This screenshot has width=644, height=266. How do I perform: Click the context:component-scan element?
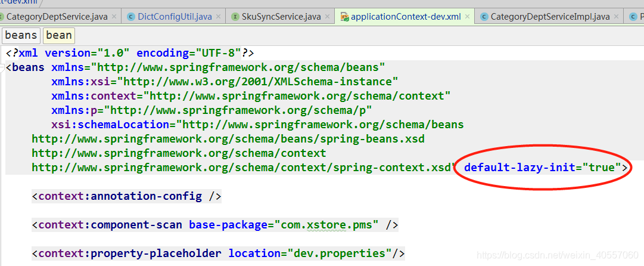coord(215,225)
